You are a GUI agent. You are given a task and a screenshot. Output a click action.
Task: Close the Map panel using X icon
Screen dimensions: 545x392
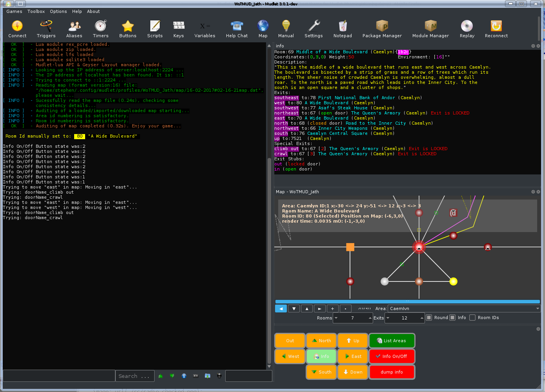pyautogui.click(x=538, y=192)
